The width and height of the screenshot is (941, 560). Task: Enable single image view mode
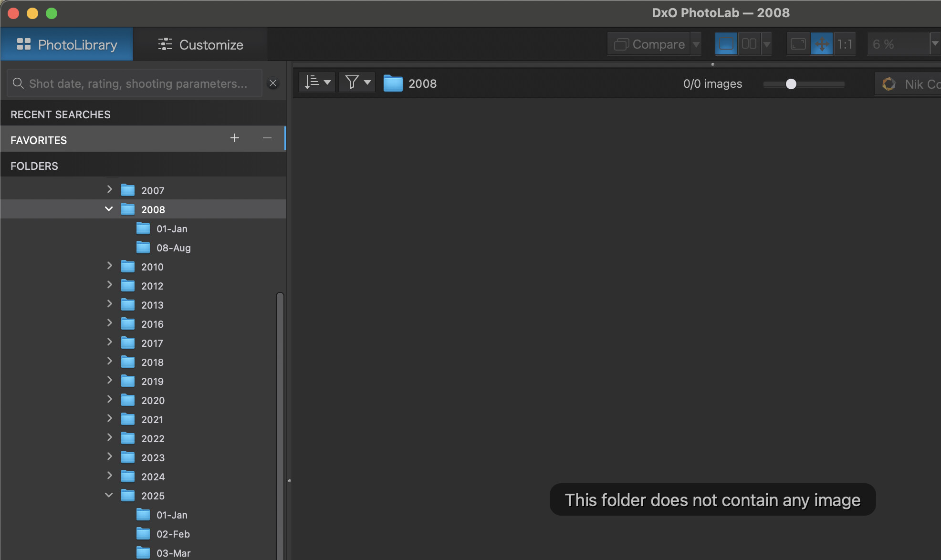click(726, 44)
